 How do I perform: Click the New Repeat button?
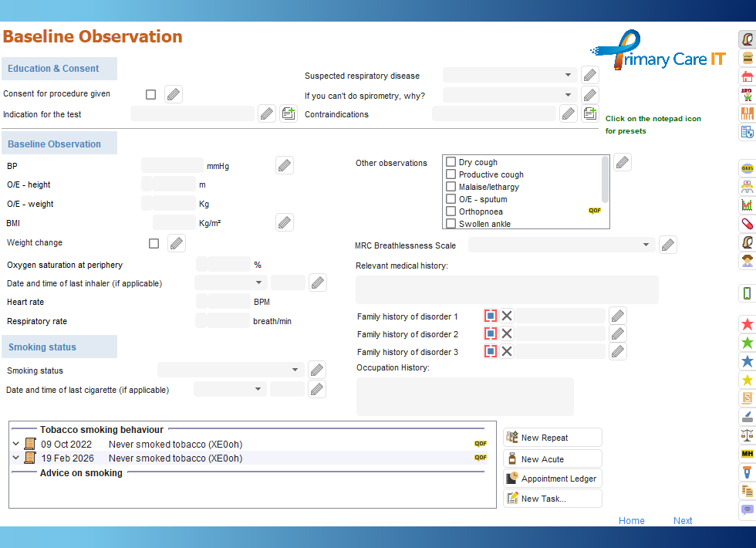tap(552, 438)
